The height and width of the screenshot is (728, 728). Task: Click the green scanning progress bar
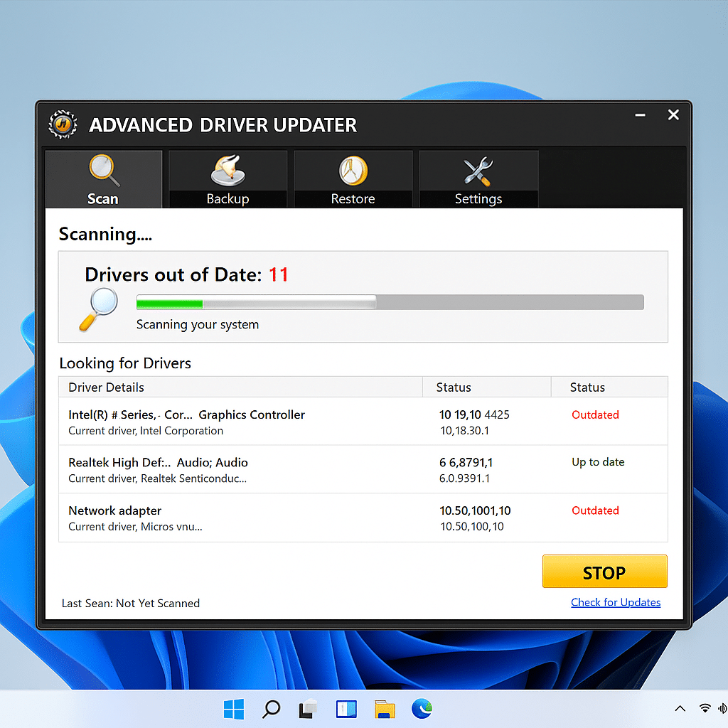tap(169, 301)
